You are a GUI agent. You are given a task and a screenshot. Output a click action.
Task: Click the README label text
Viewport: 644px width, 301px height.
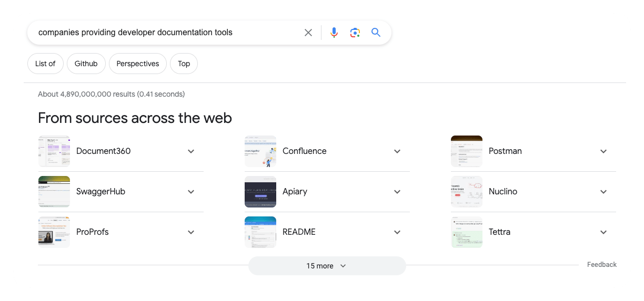pos(299,232)
